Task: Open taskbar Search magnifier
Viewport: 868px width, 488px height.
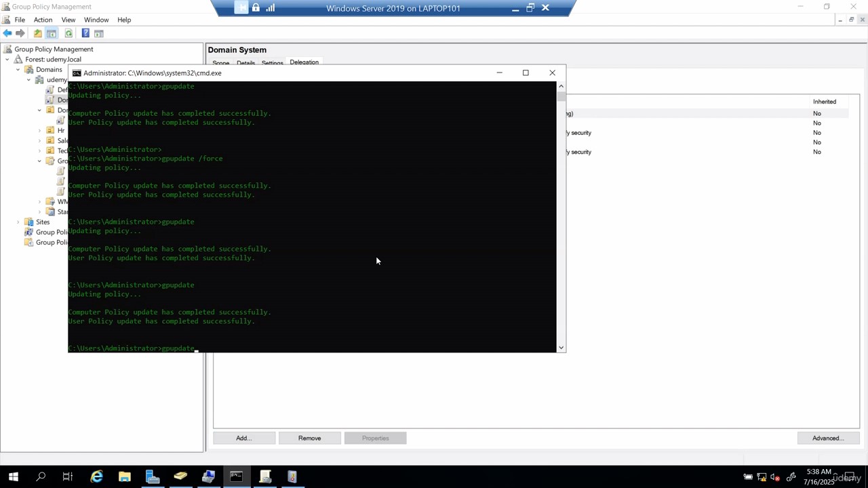Action: coord(41,476)
